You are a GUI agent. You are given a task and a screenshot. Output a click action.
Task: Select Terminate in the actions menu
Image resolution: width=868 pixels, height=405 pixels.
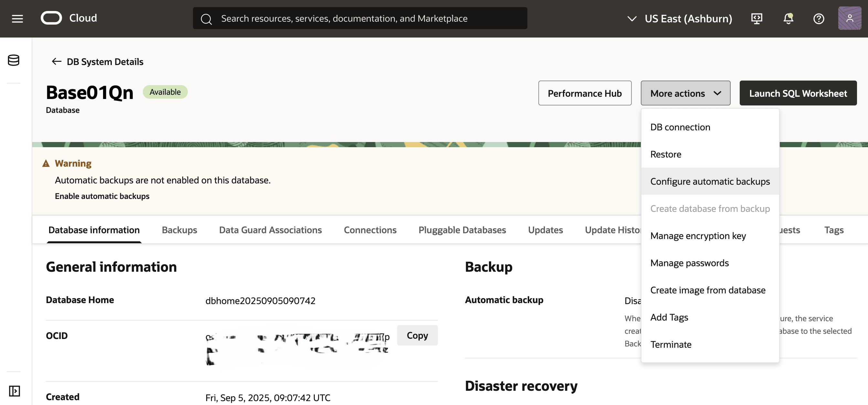pos(671,344)
